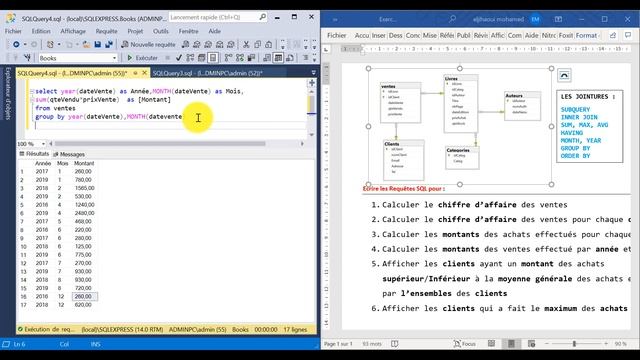Screen dimensions: 640x360
Task: Close the SQLQuery4.sql tab
Action: 144,73
